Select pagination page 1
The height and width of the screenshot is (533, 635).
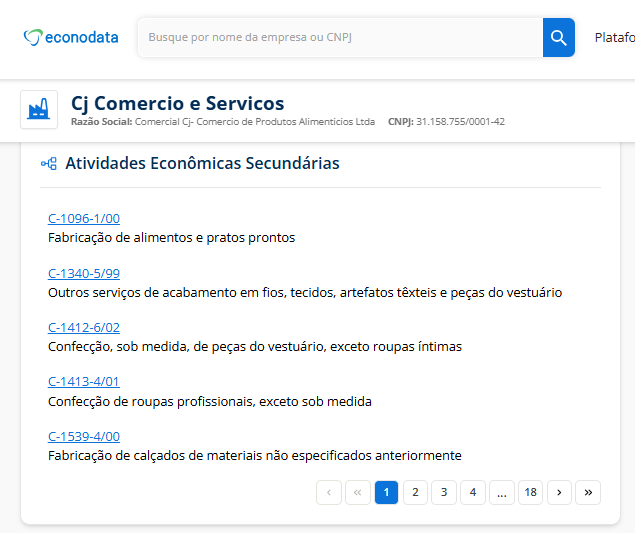tap(386, 492)
